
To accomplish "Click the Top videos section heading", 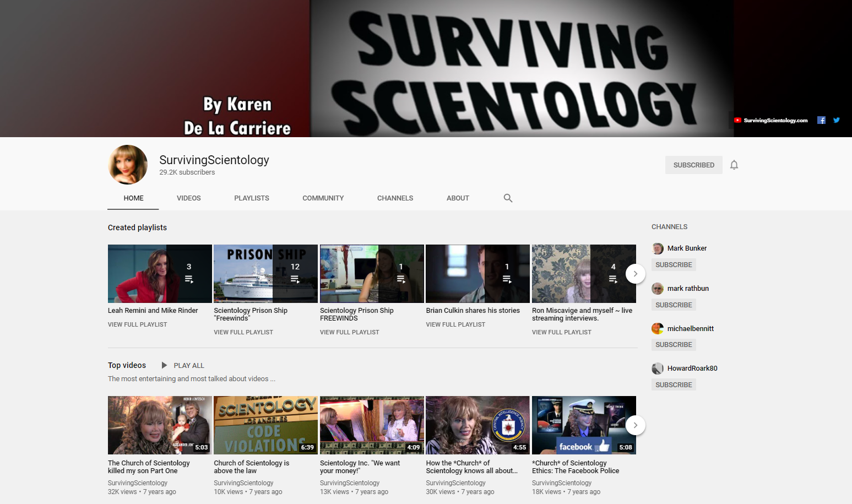I will [127, 365].
